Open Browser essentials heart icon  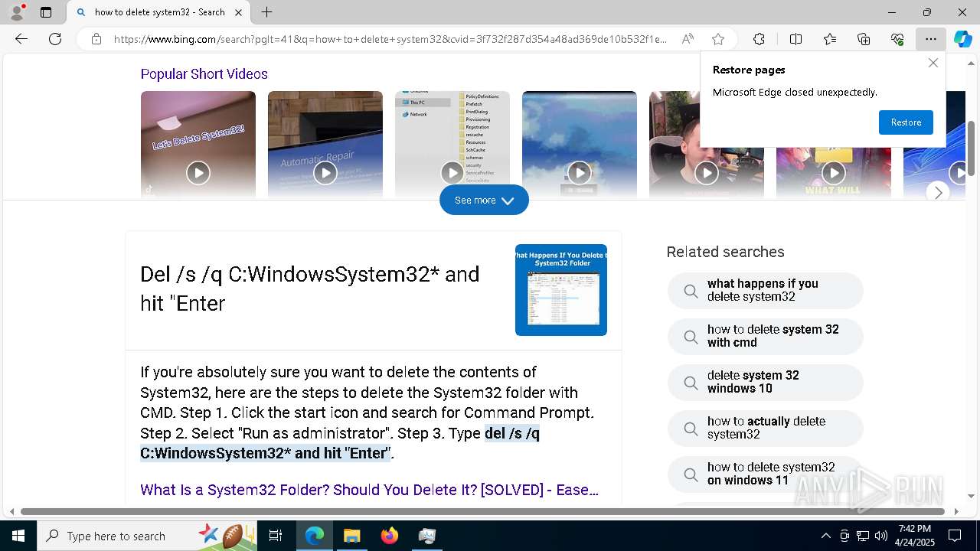(897, 39)
